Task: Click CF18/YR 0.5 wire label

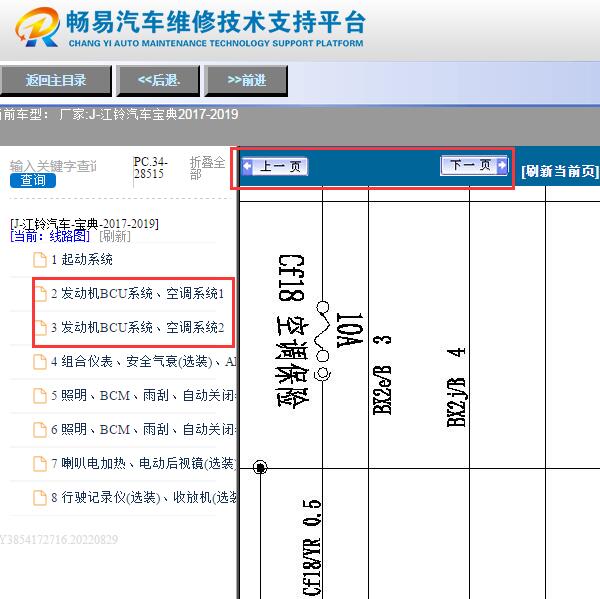Action: pyautogui.click(x=312, y=547)
